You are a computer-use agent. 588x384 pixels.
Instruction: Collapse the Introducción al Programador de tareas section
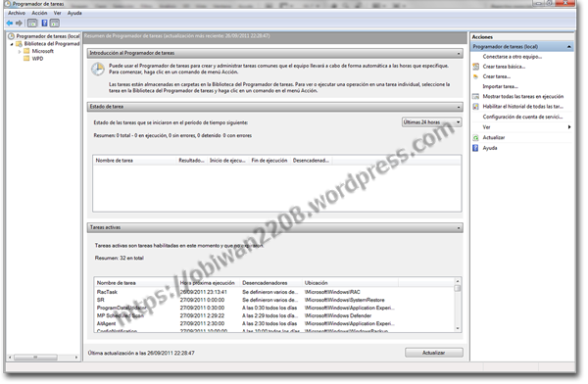(459, 54)
